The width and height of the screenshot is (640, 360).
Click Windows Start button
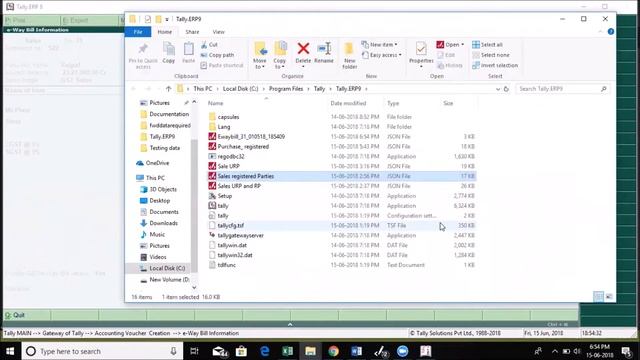[x=10, y=351]
